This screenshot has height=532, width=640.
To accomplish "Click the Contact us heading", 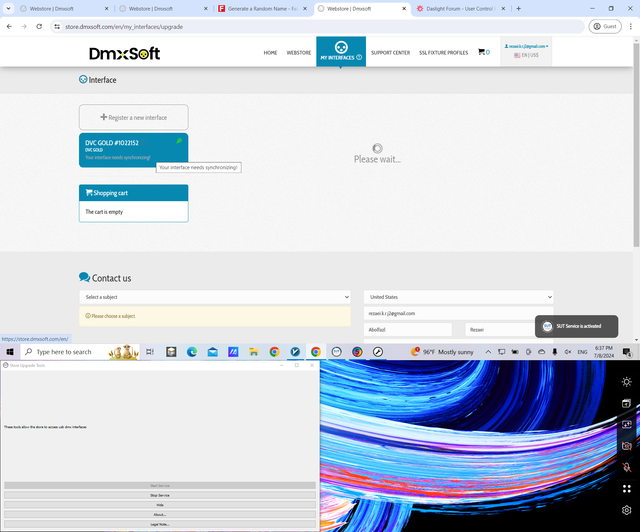I will (x=105, y=278).
